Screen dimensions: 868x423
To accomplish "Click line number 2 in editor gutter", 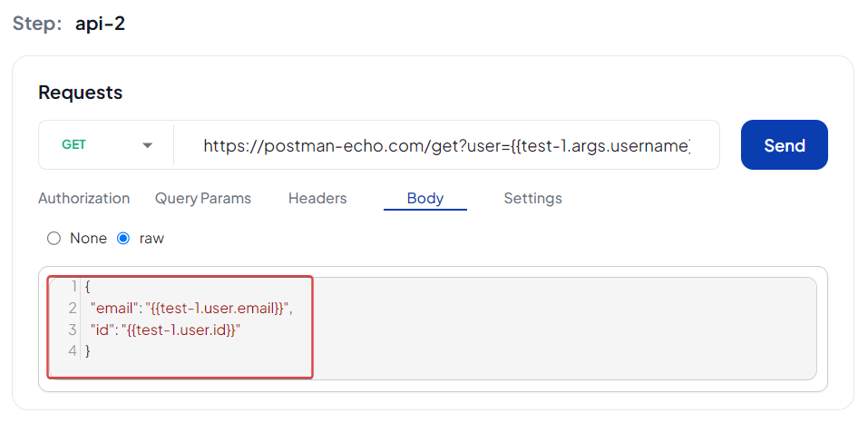I will [73, 309].
